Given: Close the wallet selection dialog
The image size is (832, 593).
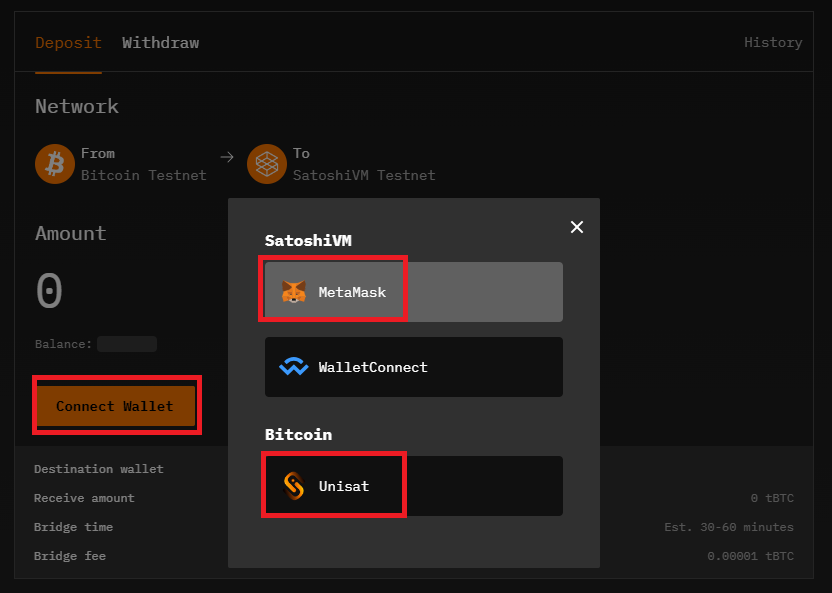Looking at the screenshot, I should coord(577,227).
